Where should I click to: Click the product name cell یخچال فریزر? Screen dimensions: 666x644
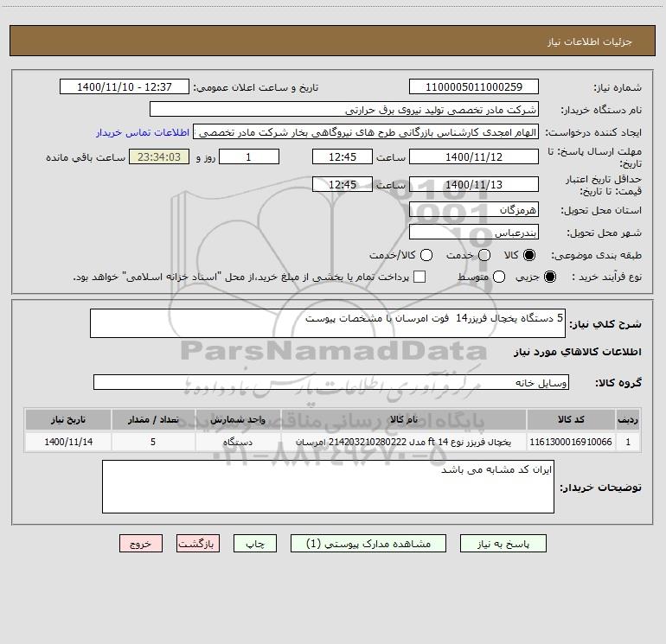[x=404, y=442]
